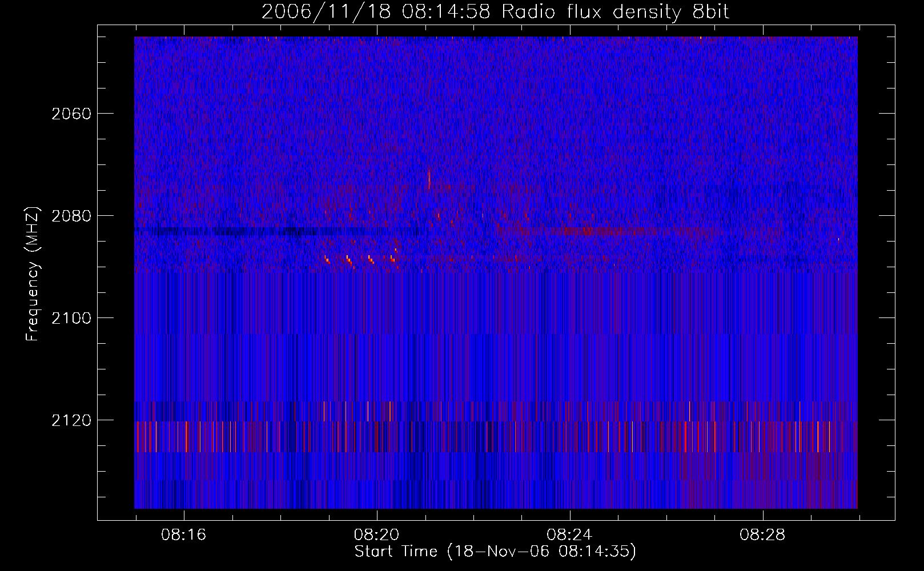Image resolution: width=924 pixels, height=571 pixels.
Task: Click the orange burst dots below the dark band
Action: pos(361,258)
